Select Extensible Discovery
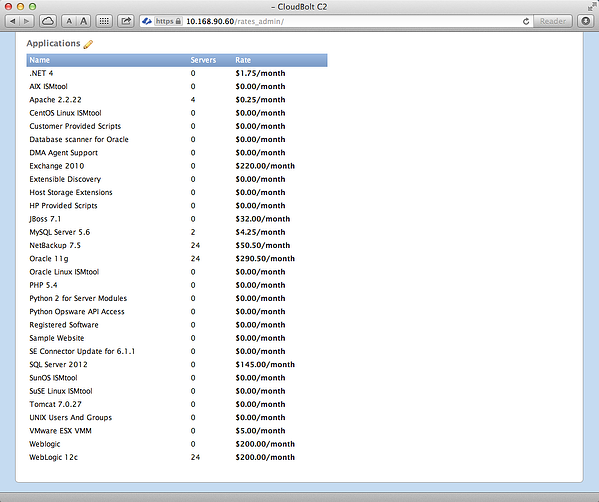The image size is (599, 502). click(65, 179)
